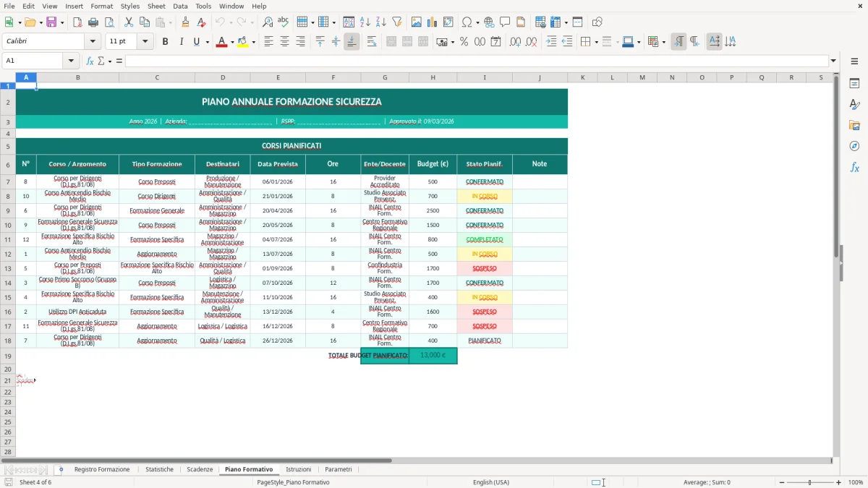Open the Borders dropdown arrow
The height and width of the screenshot is (488, 868).
[595, 42]
